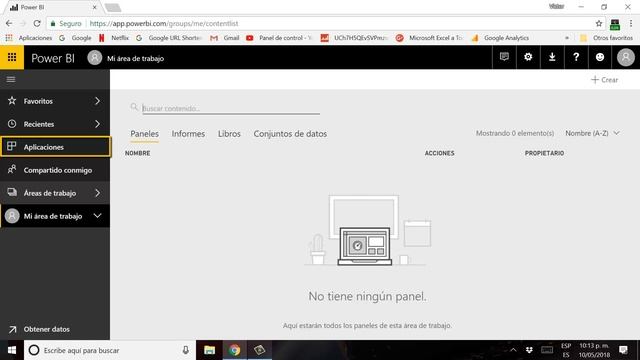Open the Google URL Shortener bookmark
The height and width of the screenshot is (360, 640).
tap(169, 38)
